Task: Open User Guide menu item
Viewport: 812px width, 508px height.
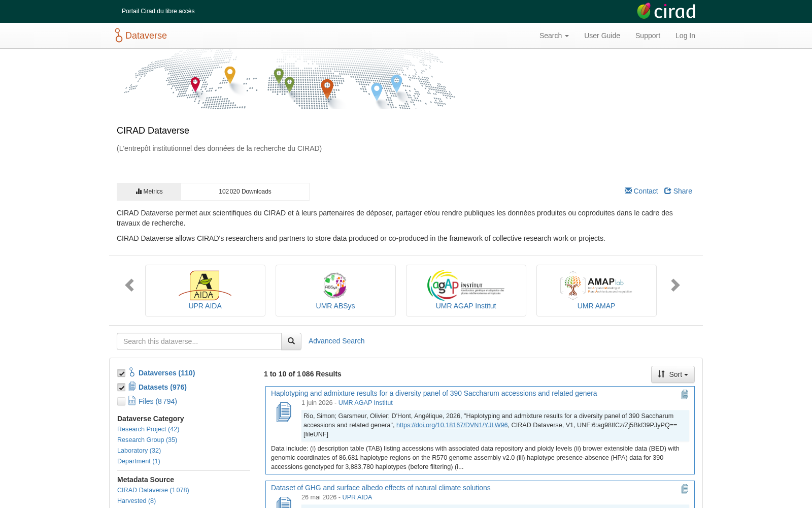Action: [x=602, y=36]
